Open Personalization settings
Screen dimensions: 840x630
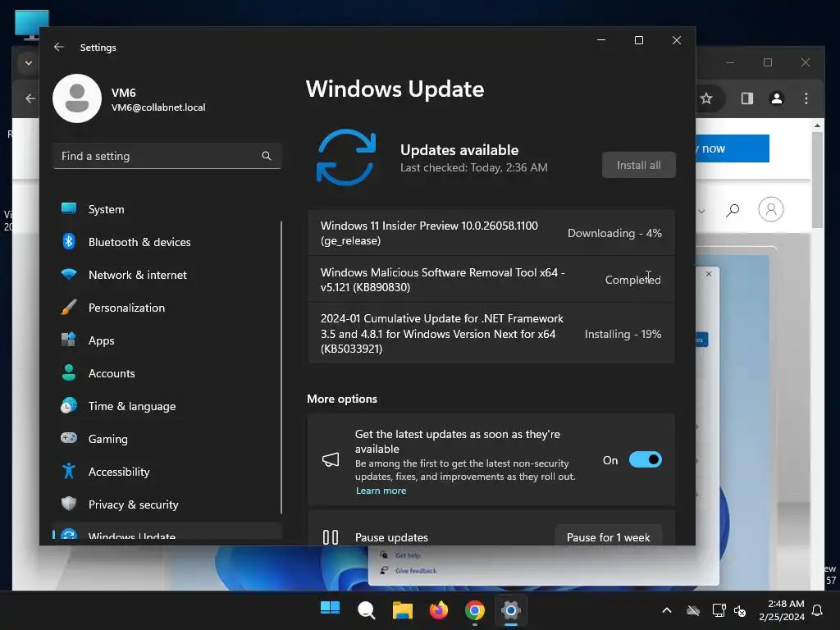click(x=167, y=308)
